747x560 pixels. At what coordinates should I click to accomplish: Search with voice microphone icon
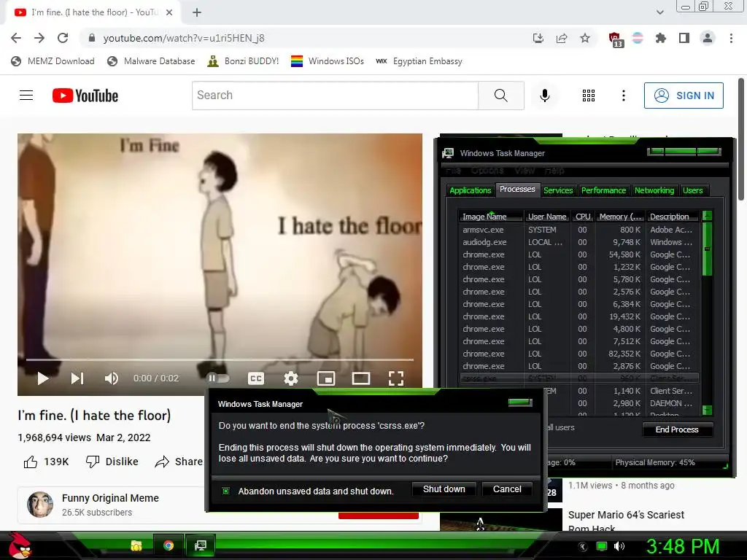click(544, 96)
